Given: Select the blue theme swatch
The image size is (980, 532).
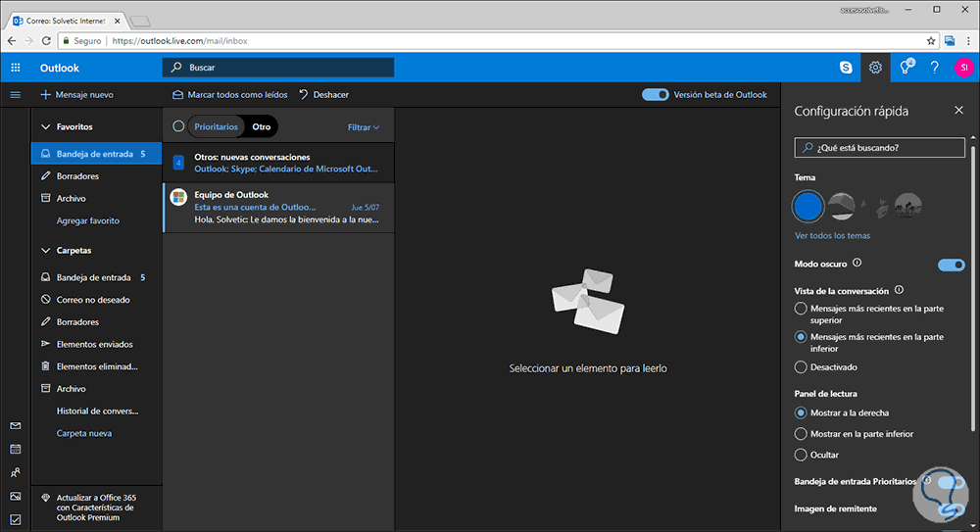Looking at the screenshot, I should 808,207.
